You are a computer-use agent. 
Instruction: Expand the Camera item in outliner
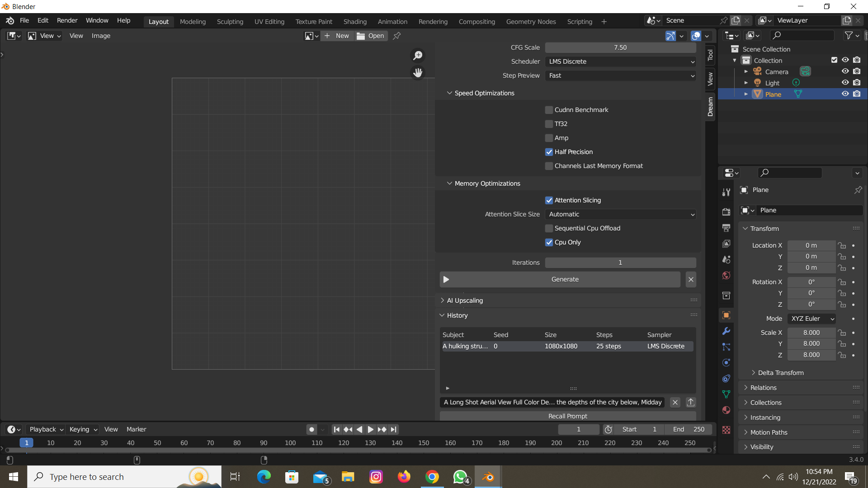(746, 71)
